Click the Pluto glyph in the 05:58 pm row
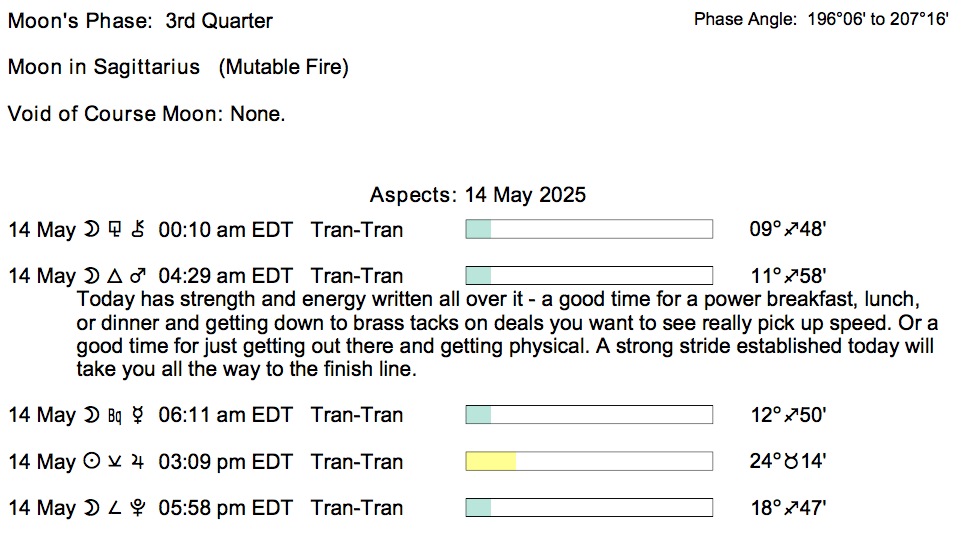This screenshot has width=974, height=536. pos(139,508)
